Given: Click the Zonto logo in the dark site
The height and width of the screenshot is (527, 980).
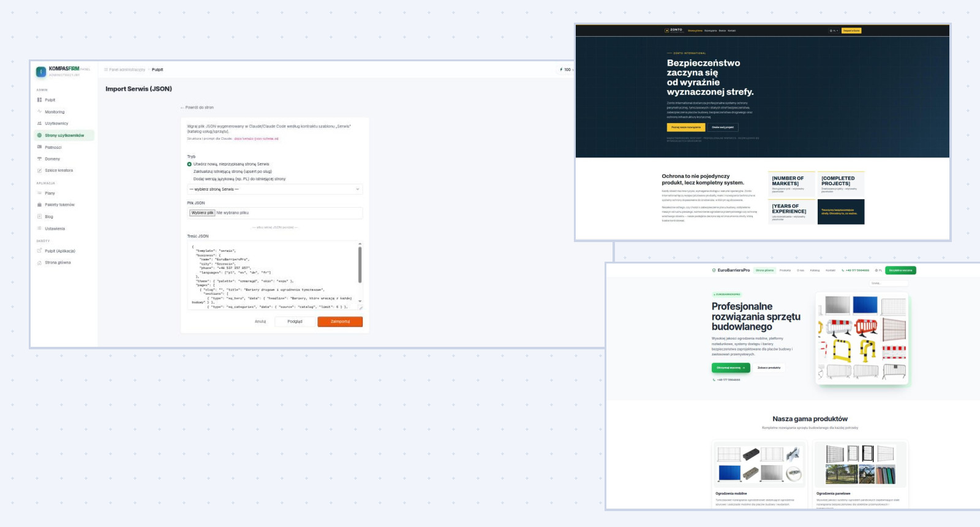Looking at the screenshot, I should click(x=674, y=30).
